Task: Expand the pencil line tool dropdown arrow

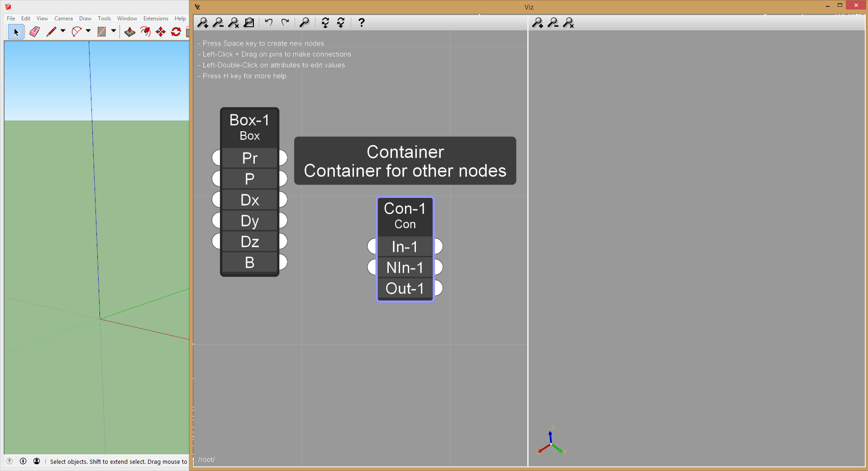Action: [63, 31]
